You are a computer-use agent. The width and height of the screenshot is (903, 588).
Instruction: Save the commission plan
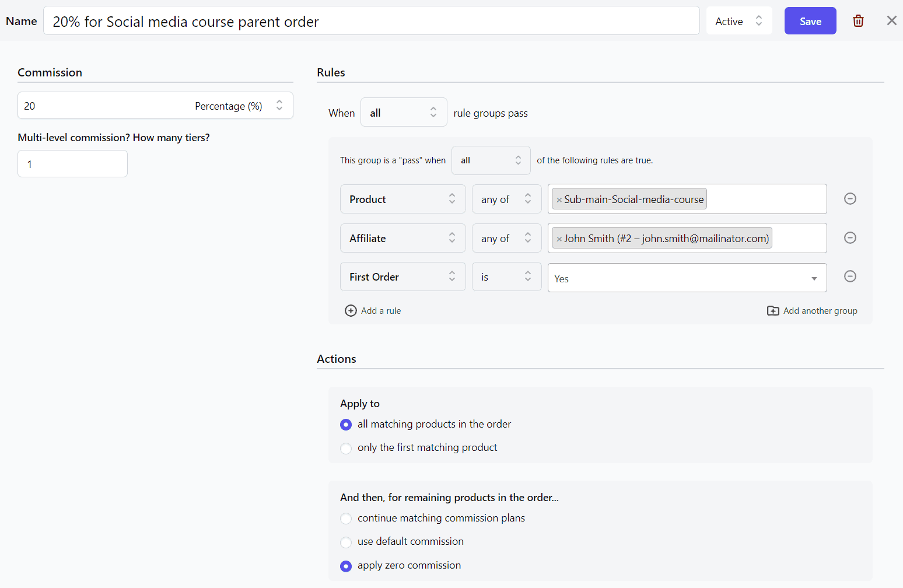coord(810,21)
